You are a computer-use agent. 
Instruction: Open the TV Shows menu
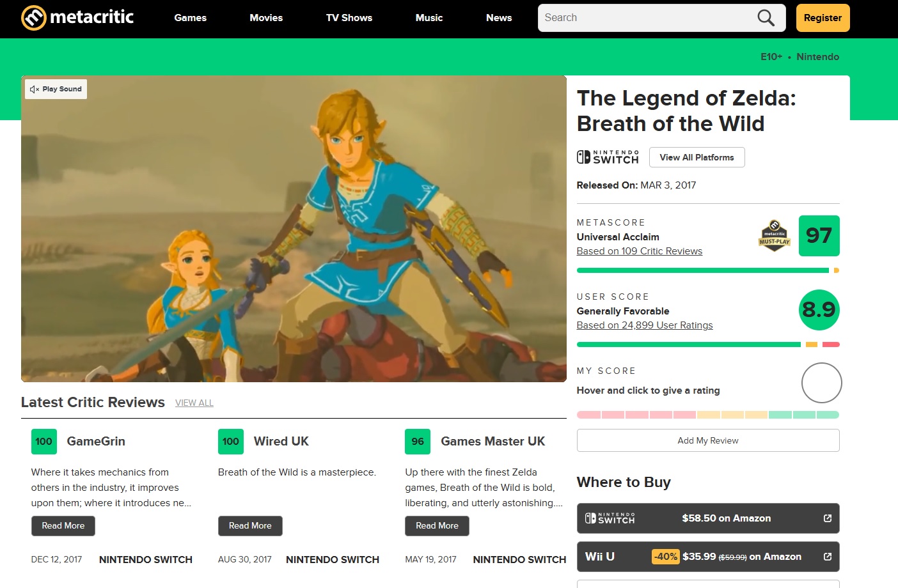coord(349,18)
